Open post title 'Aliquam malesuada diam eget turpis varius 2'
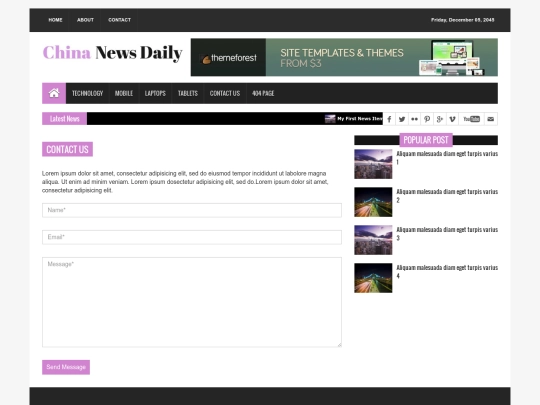Screen dimensions: 540x405 tap(447, 196)
